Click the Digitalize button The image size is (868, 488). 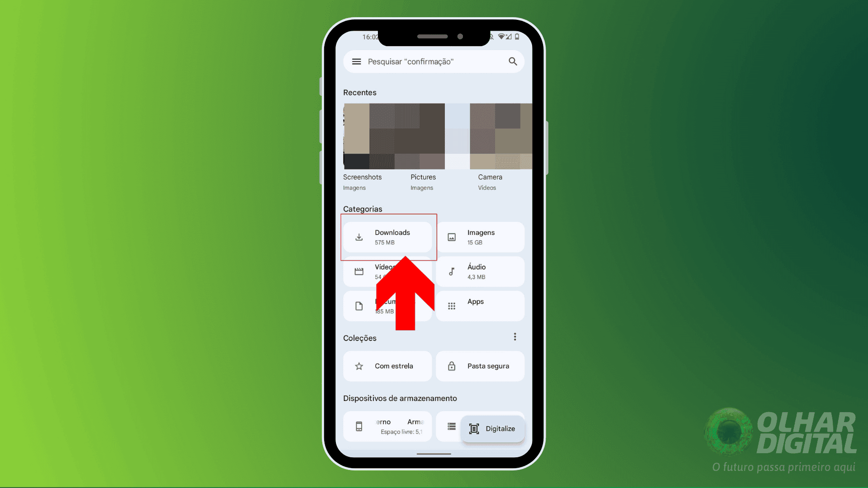pyautogui.click(x=491, y=428)
